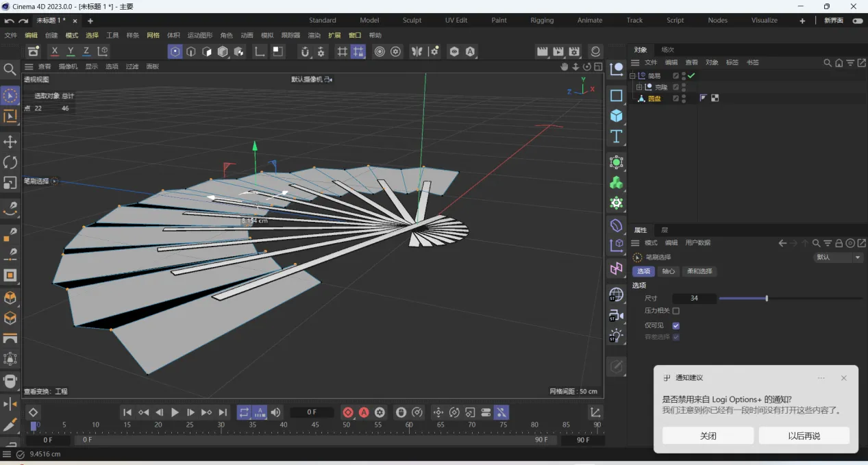Screen dimensions: 868x465
Task: Click the Text spline tool icon
Action: 617,136
